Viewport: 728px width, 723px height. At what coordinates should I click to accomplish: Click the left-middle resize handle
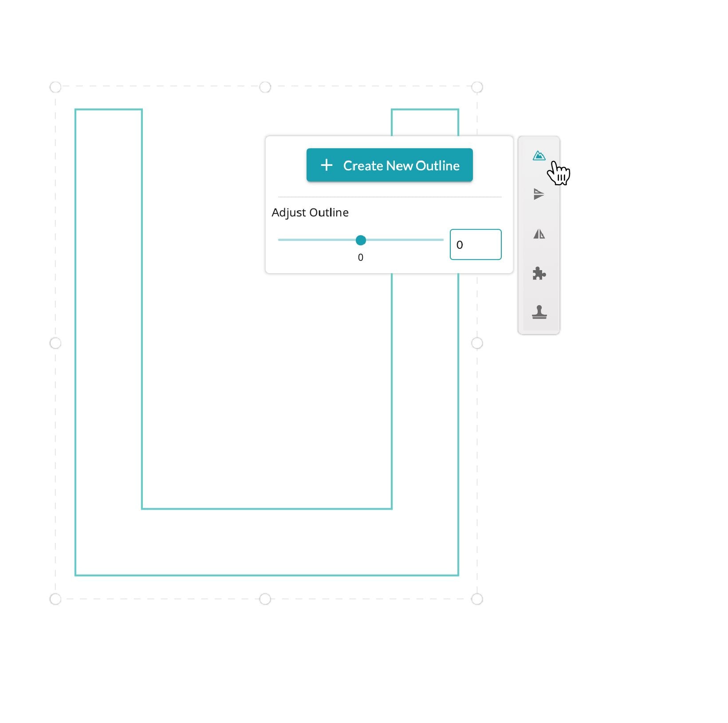[55, 342]
